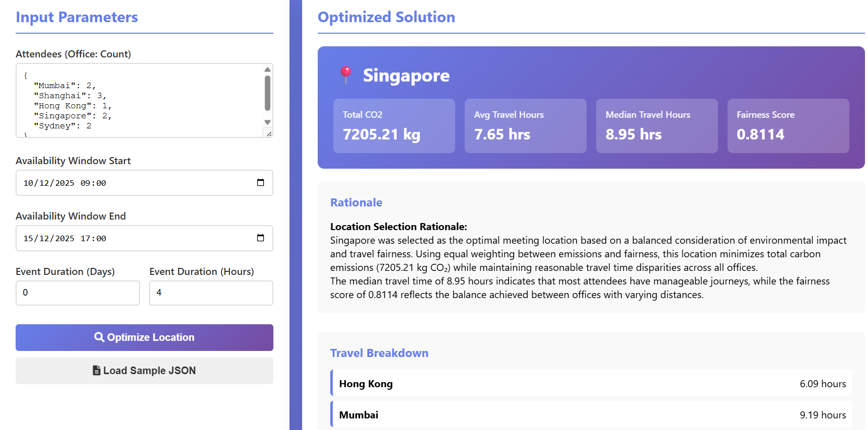Click the Attendees textarea resize handle
868x430 pixels.
click(269, 133)
